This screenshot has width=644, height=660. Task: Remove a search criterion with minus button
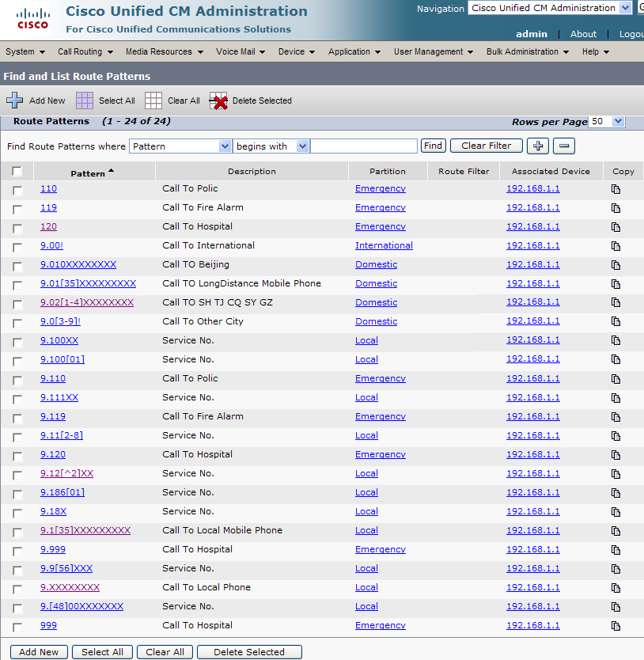pos(564,146)
